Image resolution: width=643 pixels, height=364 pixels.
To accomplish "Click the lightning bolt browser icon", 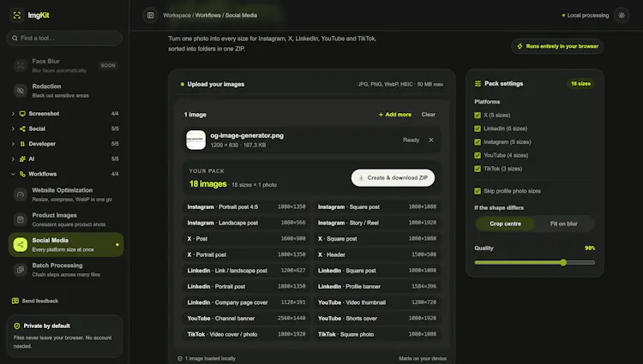I will [x=520, y=46].
